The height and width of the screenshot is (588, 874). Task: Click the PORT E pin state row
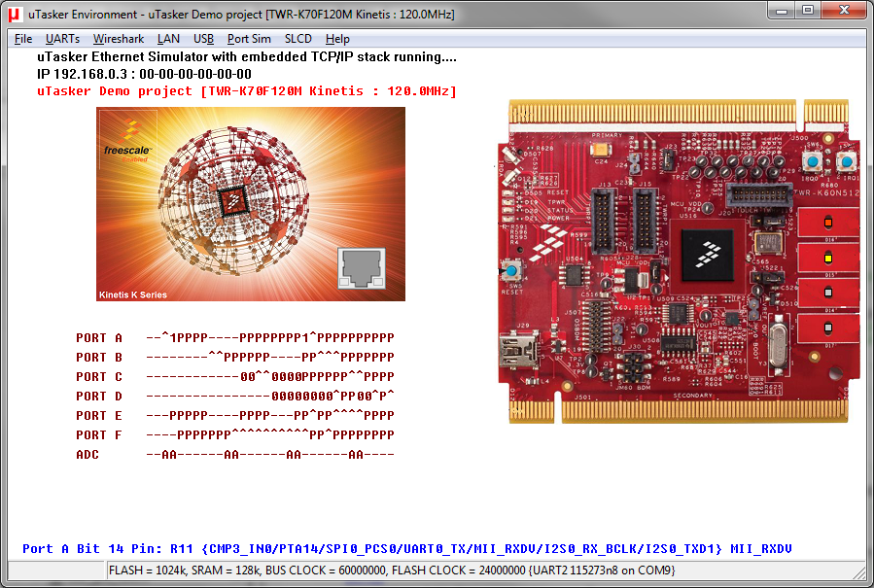point(234,416)
